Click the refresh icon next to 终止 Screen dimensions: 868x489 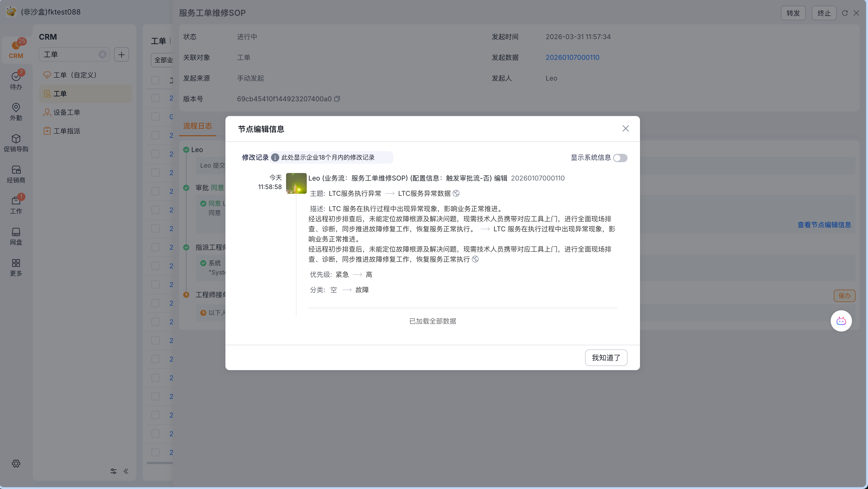pyautogui.click(x=844, y=13)
